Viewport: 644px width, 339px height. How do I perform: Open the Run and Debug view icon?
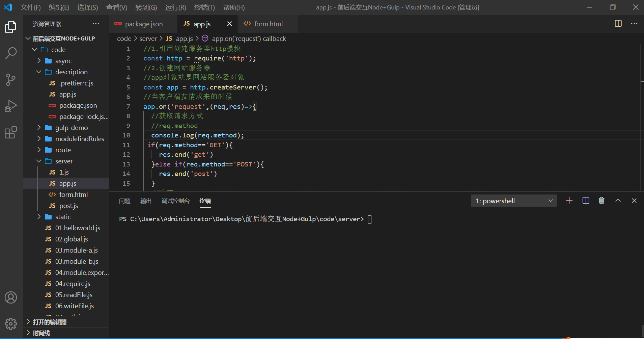tap(11, 106)
